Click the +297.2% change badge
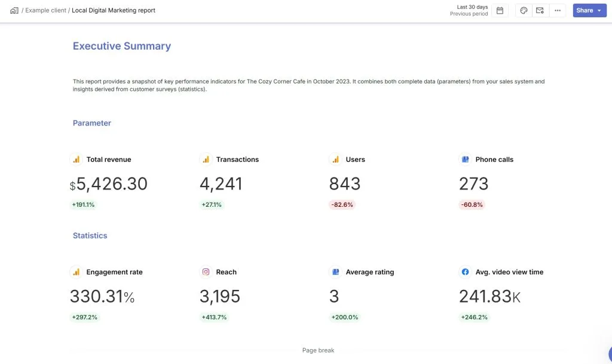Screen dimensions: 612x364 coord(84,317)
